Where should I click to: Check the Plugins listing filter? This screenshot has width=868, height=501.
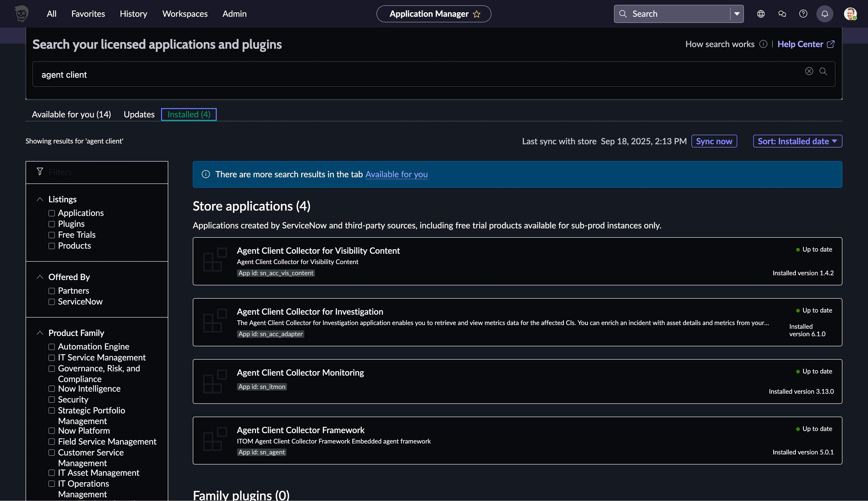[52, 224]
